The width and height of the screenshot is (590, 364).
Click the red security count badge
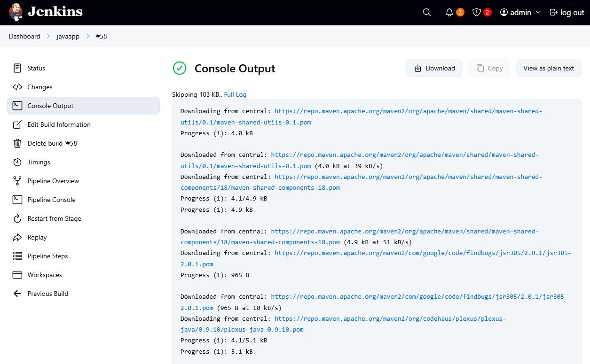(488, 12)
